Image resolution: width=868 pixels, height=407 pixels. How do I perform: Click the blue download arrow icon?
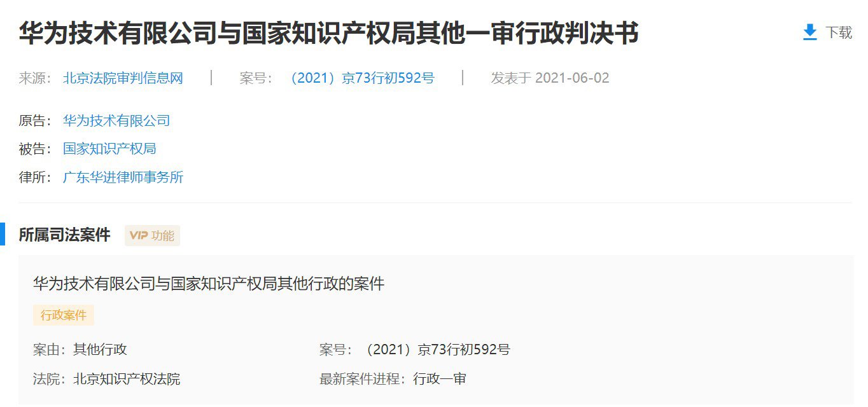pyautogui.click(x=809, y=32)
